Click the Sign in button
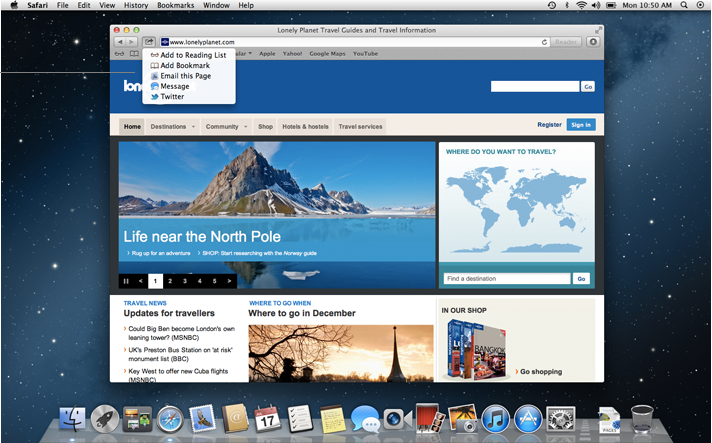The width and height of the screenshot is (712, 443). tap(580, 125)
